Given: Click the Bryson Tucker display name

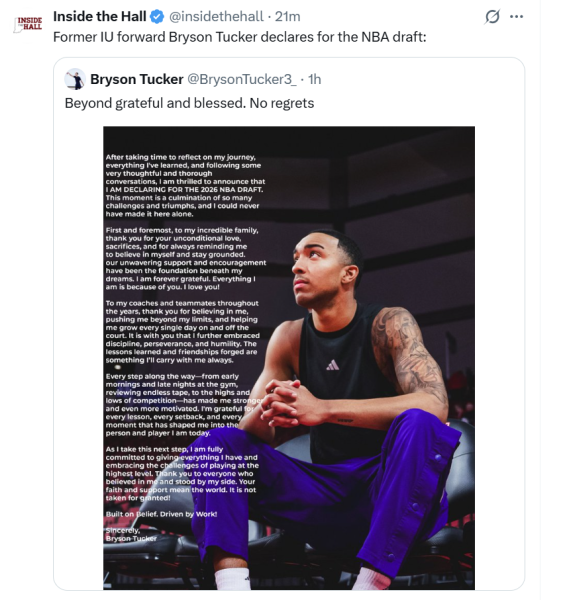Looking at the screenshot, I should coord(137,79).
